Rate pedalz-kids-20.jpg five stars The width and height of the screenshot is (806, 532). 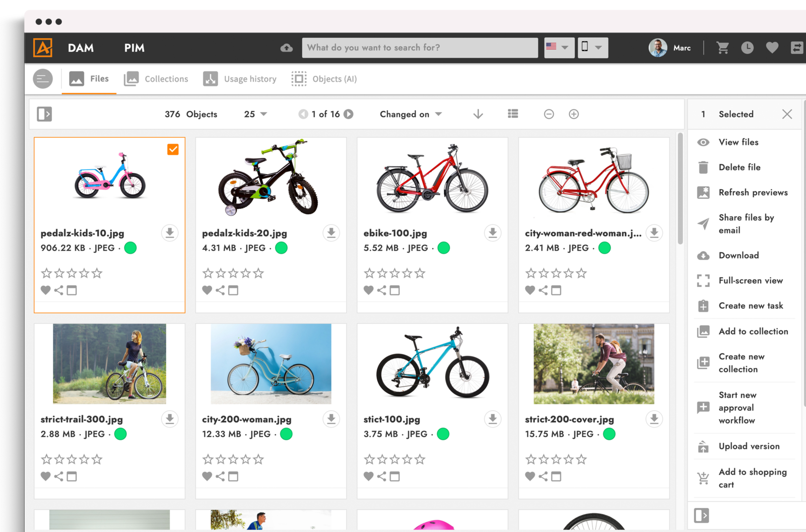[258, 273]
